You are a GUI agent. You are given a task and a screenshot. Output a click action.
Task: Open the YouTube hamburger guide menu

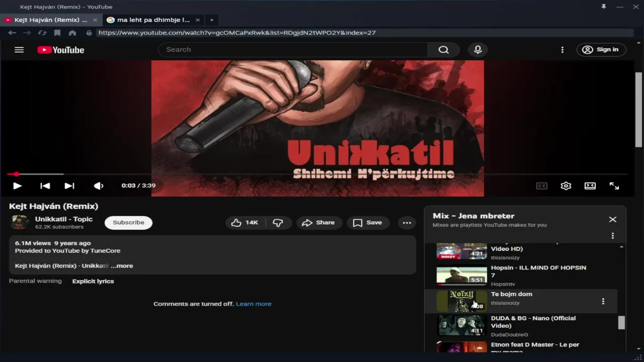[x=19, y=50]
